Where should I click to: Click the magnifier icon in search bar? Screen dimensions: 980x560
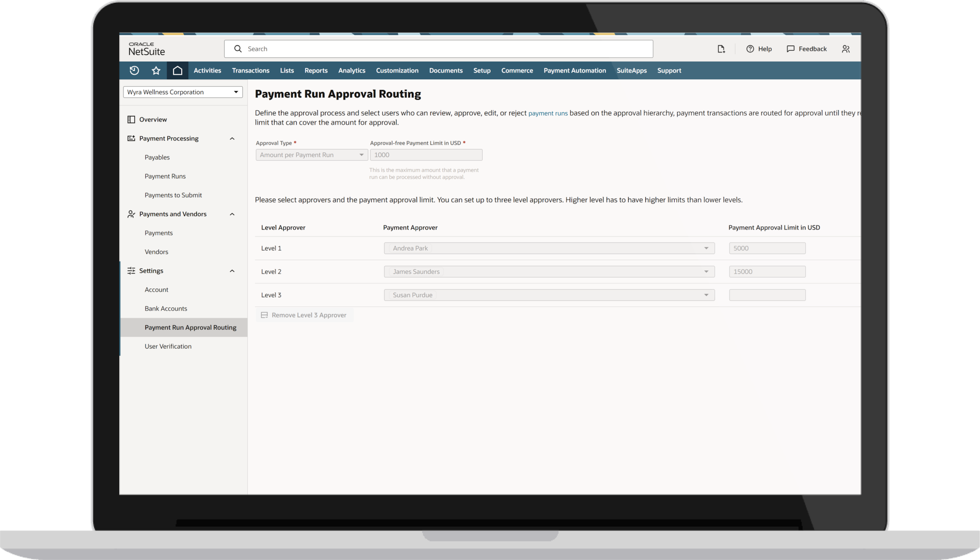(238, 49)
